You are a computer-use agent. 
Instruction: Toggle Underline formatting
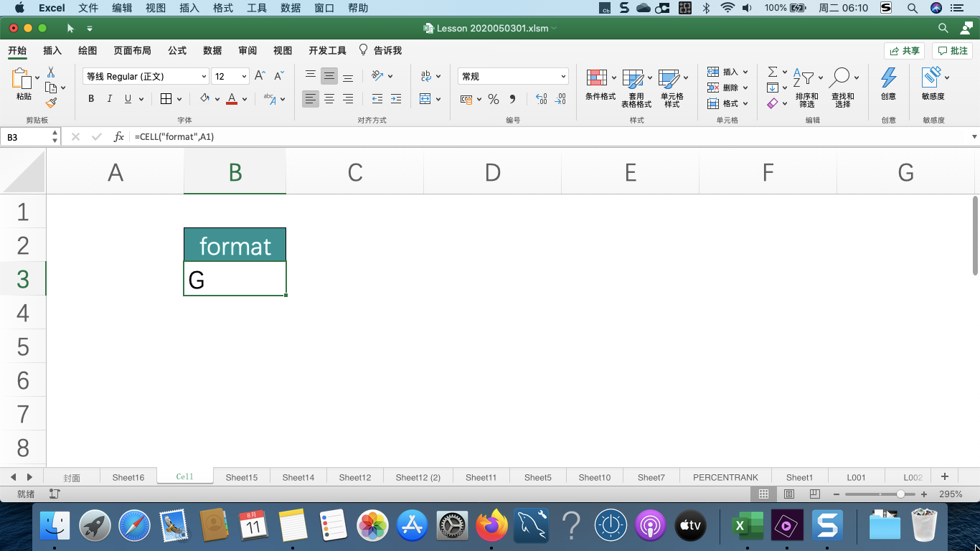coord(128,99)
